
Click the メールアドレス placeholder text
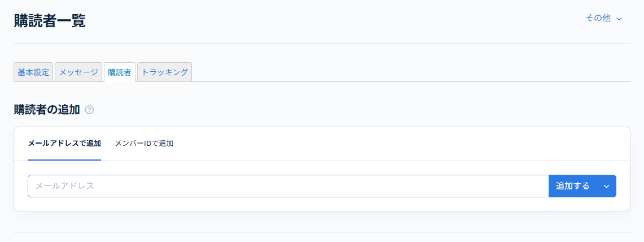(x=64, y=186)
